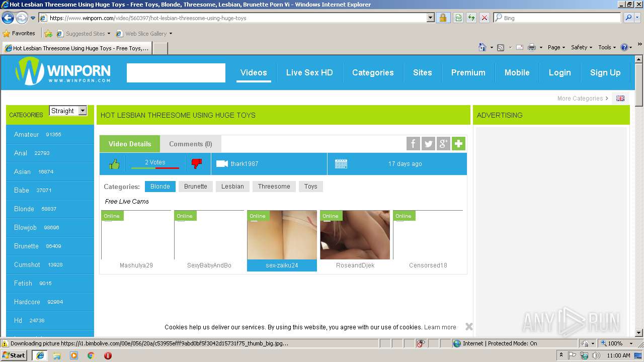Screen dimensions: 644x362
Task: Select the Blonde category tag
Action: click(160, 187)
